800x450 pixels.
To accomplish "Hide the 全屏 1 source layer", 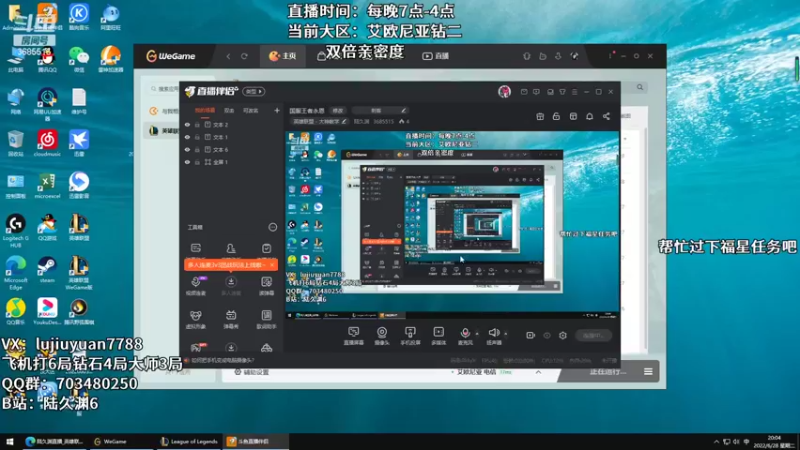I will 187,162.
